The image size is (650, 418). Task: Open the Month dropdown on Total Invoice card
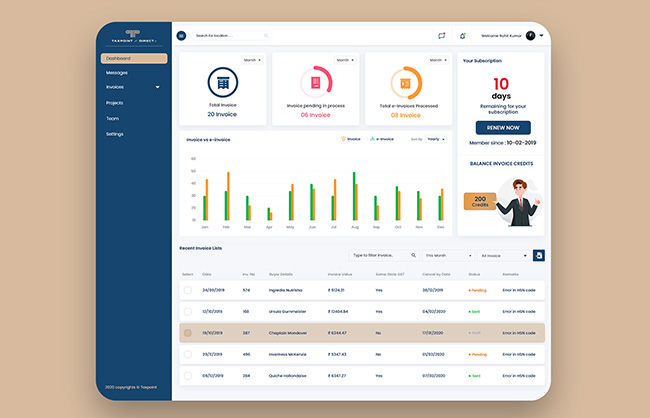[x=251, y=60]
